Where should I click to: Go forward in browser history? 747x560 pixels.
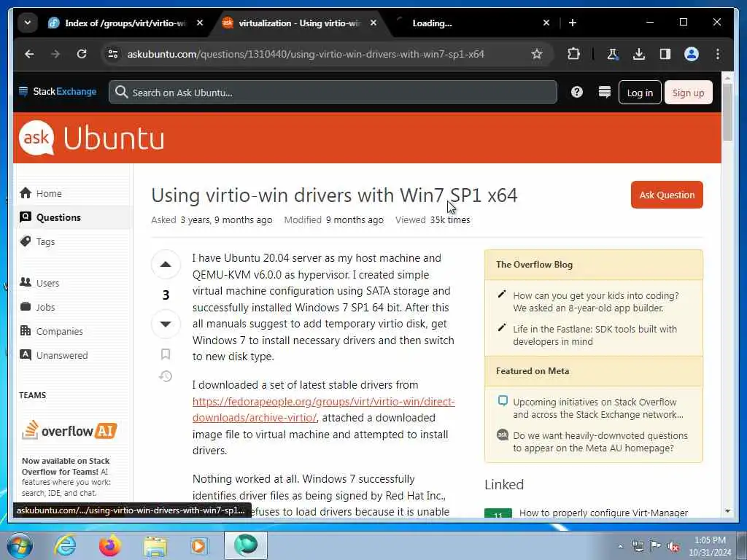tap(55, 54)
